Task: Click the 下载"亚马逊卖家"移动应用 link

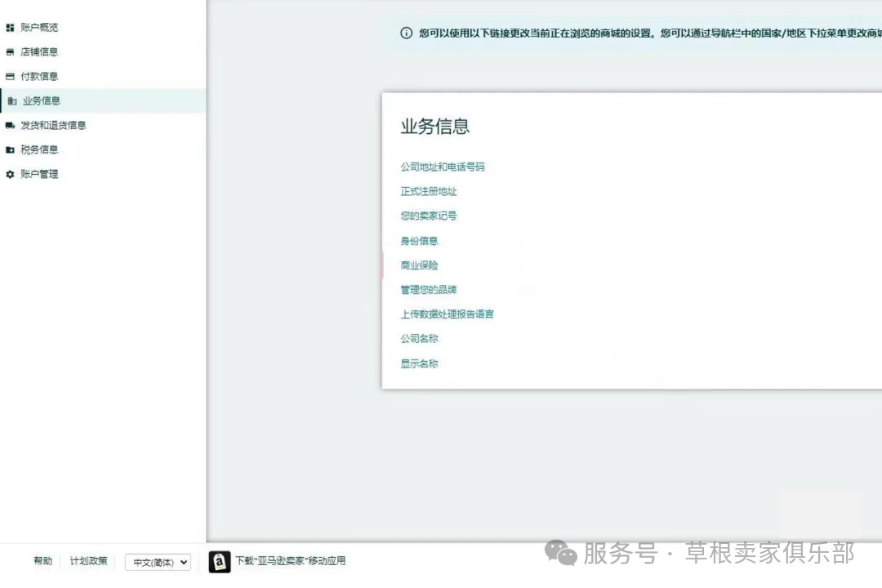Action: [x=290, y=561]
